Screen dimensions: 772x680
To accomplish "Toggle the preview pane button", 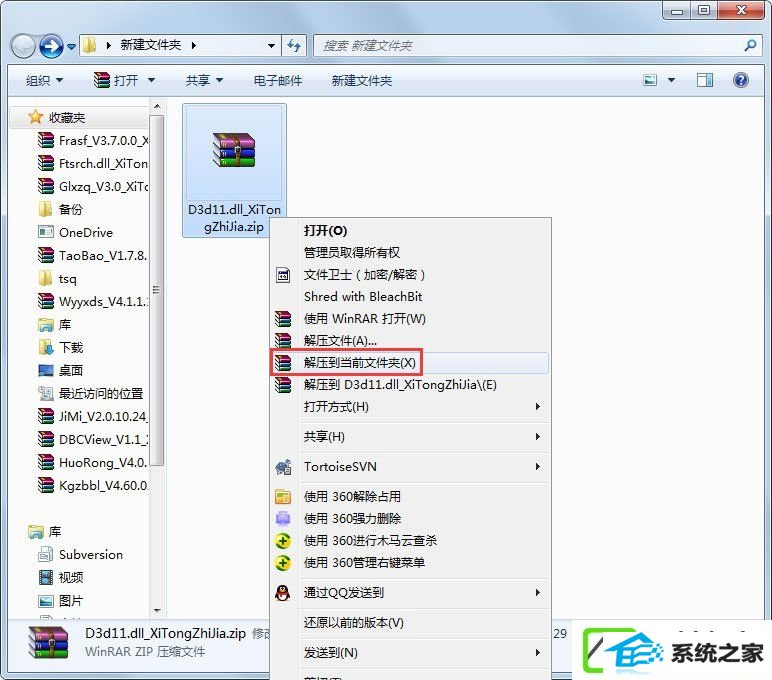I will [x=705, y=80].
